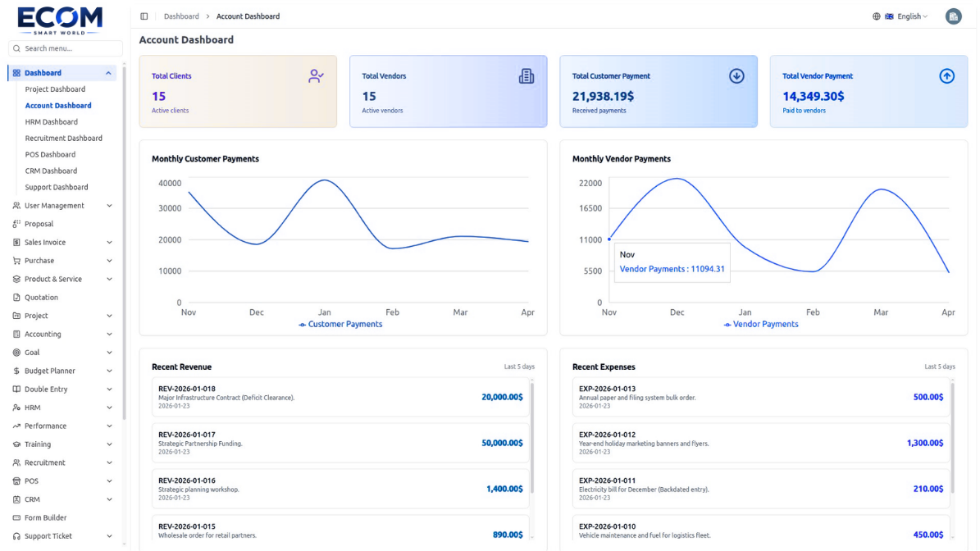Viewport: 980px width, 551px height.
Task: Expand the Accounting menu
Action: pyautogui.click(x=109, y=335)
